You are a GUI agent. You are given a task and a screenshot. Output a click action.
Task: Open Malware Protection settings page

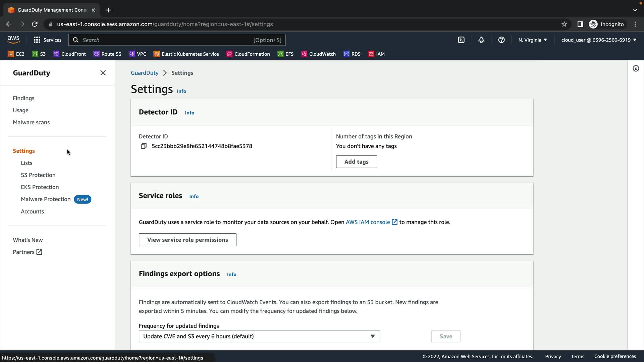(46, 199)
